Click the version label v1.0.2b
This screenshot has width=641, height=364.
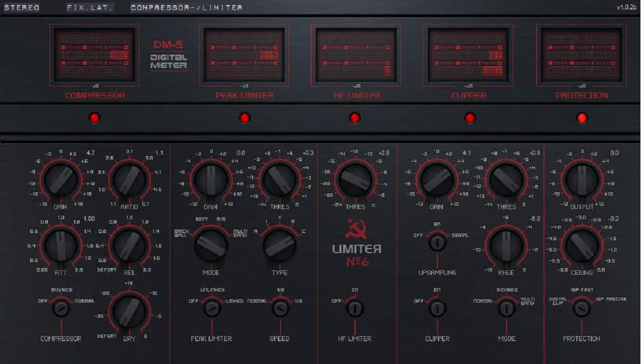pyautogui.click(x=626, y=7)
